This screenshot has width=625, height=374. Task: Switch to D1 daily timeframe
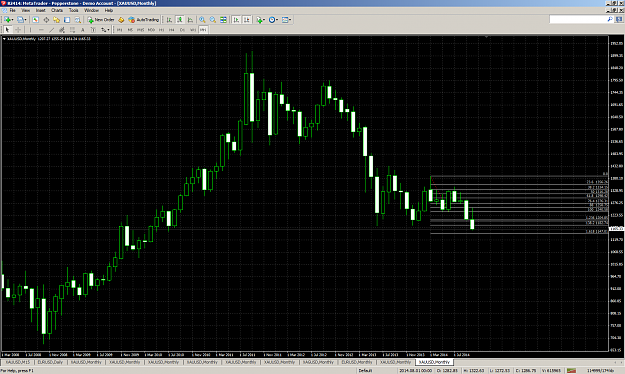(x=182, y=30)
